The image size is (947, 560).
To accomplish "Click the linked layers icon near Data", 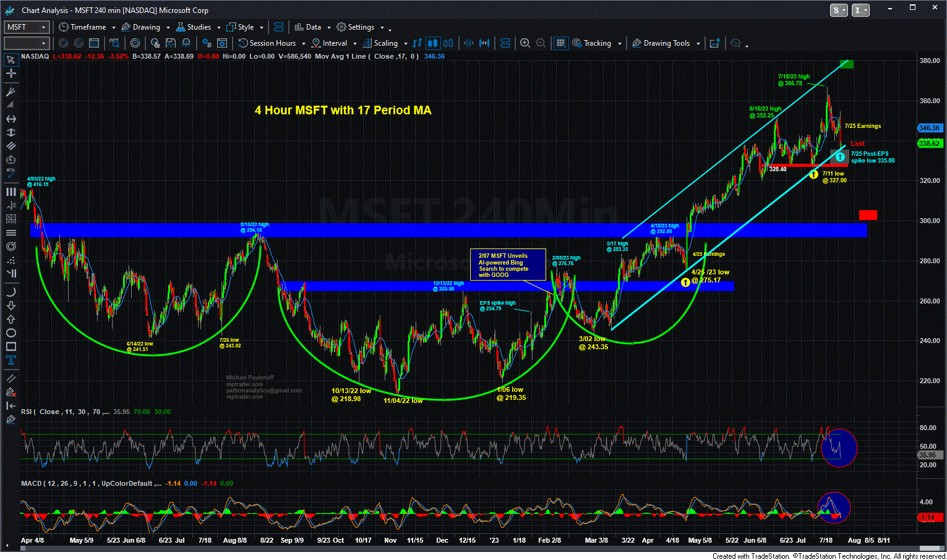I will tap(278, 27).
